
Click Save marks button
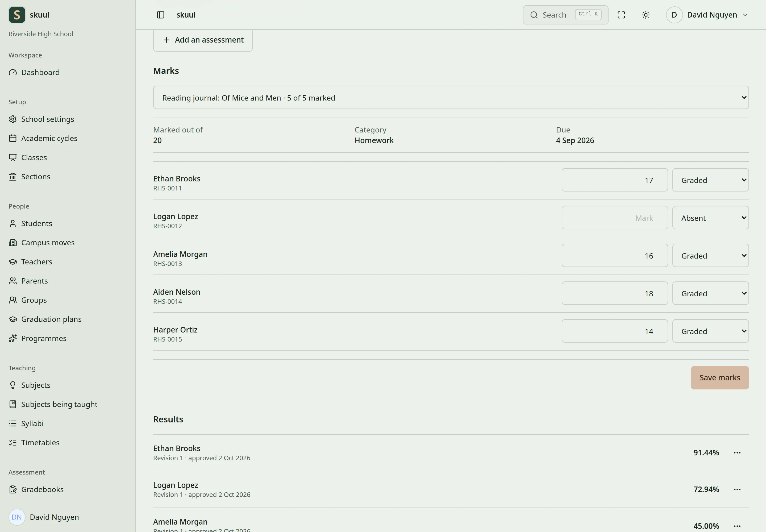point(720,378)
